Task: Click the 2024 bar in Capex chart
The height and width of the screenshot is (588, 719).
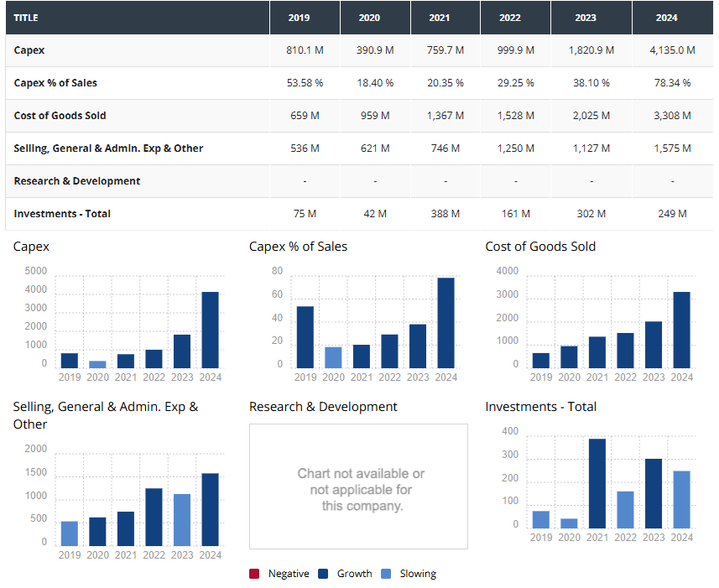Action: [x=210, y=330]
